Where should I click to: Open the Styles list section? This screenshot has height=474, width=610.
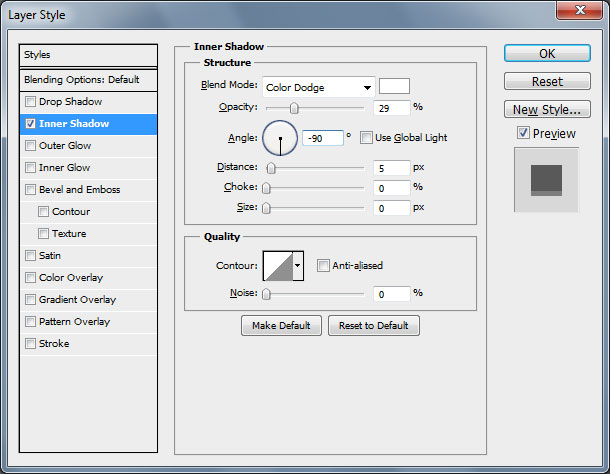[x=89, y=55]
